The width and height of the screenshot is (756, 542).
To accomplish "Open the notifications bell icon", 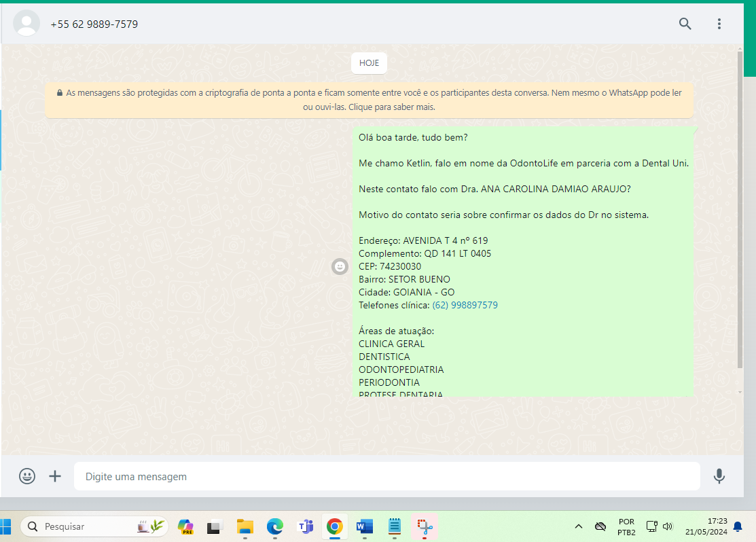I will click(738, 526).
